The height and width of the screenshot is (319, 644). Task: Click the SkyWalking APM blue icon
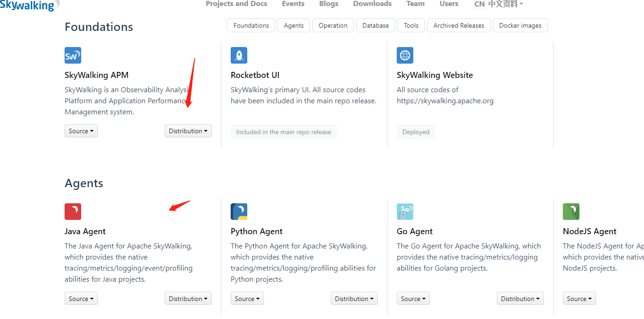(x=73, y=55)
